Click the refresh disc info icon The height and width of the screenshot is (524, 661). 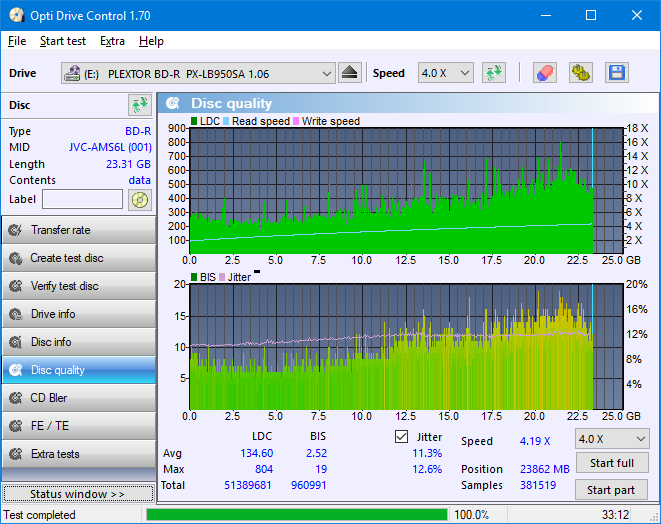[139, 105]
